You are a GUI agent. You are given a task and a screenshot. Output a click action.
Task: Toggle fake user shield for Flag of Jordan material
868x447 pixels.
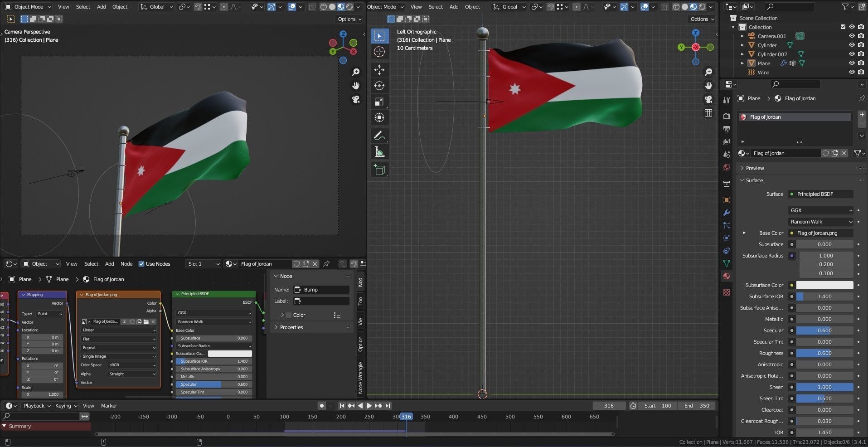(x=826, y=153)
